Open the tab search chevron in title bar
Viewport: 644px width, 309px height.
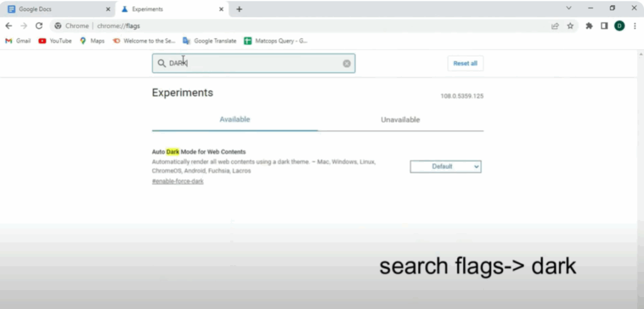[569, 8]
